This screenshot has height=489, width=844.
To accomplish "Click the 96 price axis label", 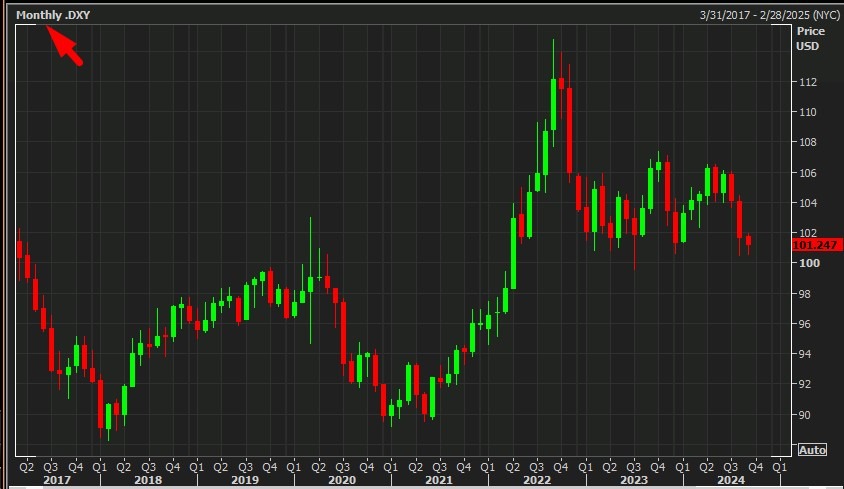I will pos(805,324).
